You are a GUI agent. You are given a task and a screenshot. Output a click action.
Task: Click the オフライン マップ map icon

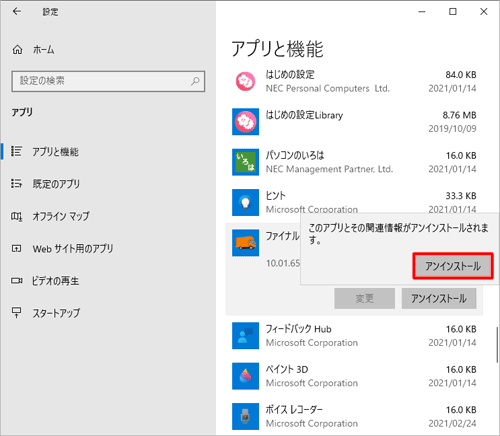click(x=16, y=217)
